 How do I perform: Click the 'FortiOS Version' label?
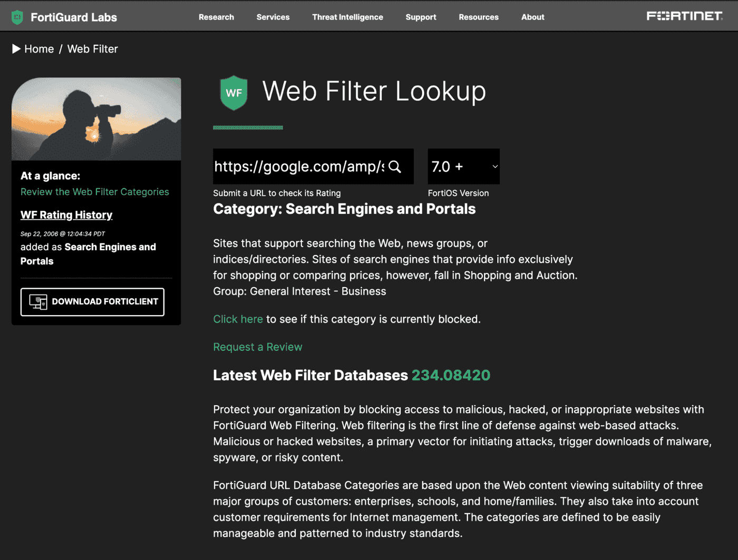(x=458, y=193)
